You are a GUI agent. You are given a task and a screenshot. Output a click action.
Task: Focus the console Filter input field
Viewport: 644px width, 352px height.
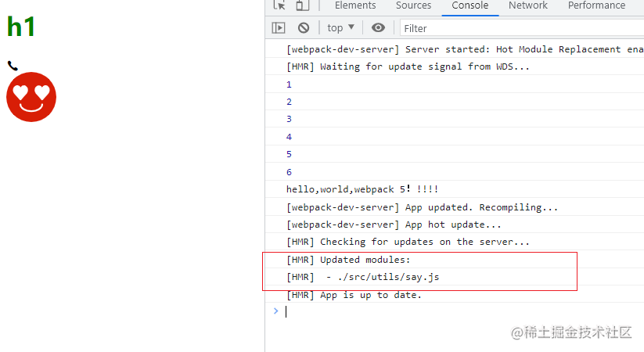click(x=522, y=28)
